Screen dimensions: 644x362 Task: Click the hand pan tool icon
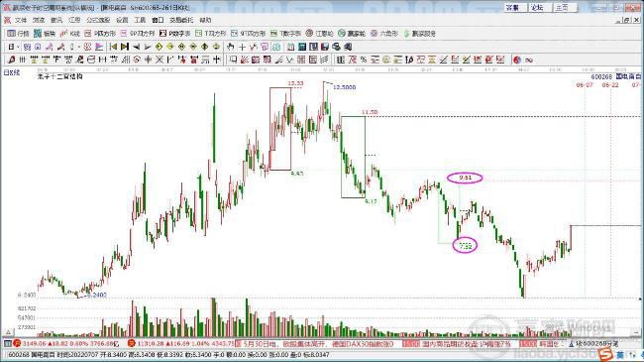(231, 47)
